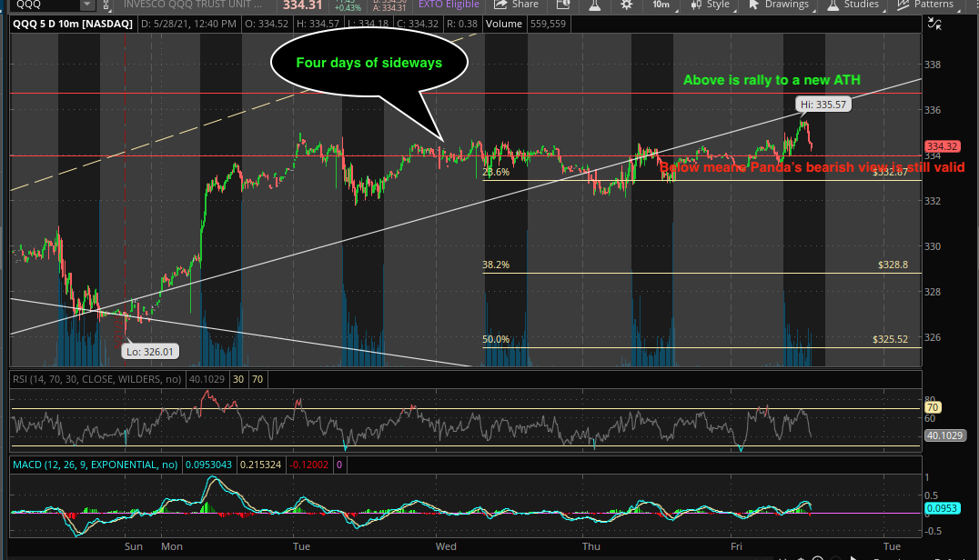Screen dimensions: 979x560
Task: Click the MACD value 0.0953043
Action: pyautogui.click(x=208, y=465)
